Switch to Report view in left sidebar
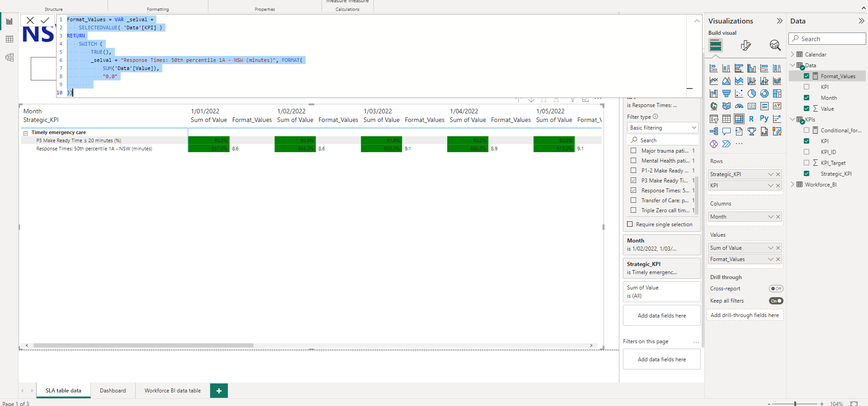This screenshot has height=406, width=868. point(9,21)
